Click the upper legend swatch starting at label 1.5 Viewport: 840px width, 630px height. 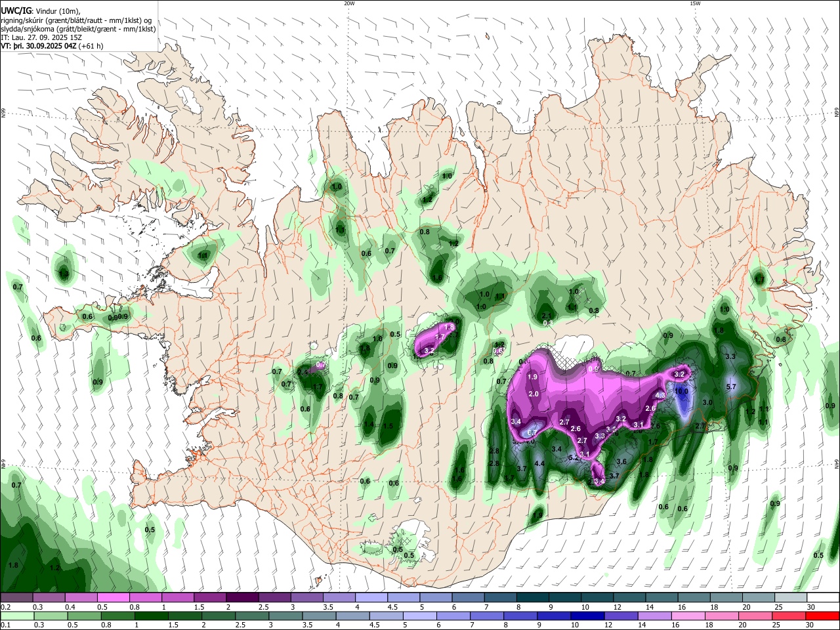point(209,598)
